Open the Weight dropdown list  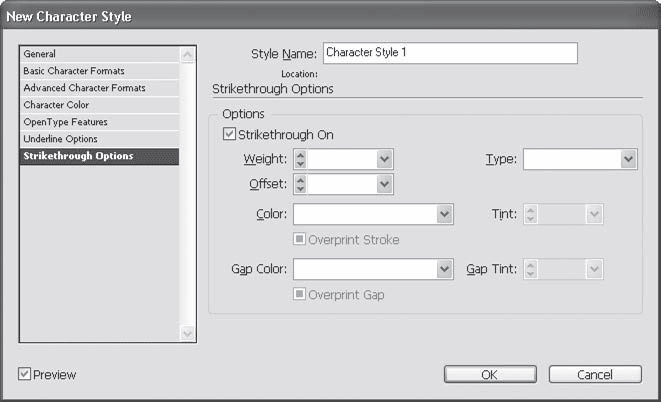[x=384, y=159]
